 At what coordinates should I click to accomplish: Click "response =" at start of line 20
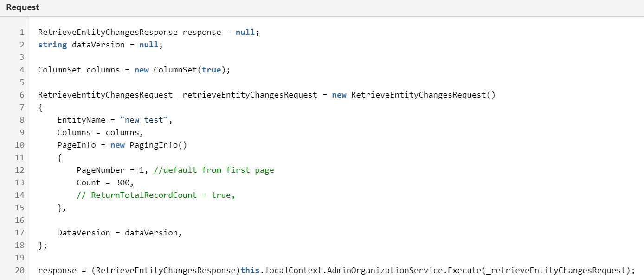[62, 271]
